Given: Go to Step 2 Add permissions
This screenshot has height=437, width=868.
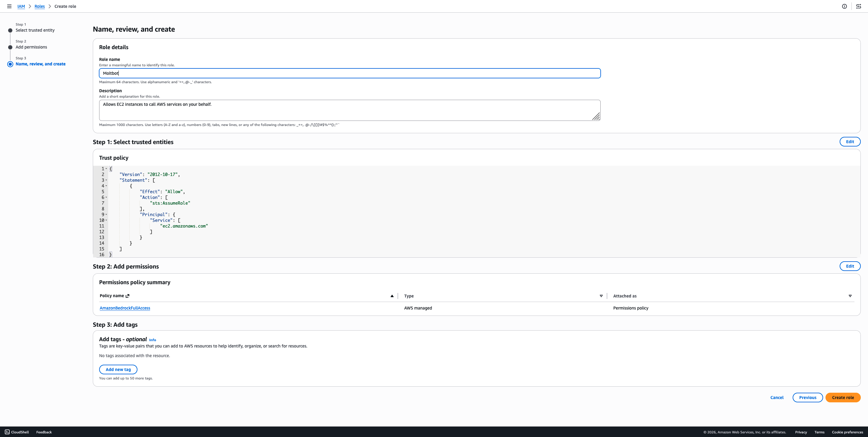Looking at the screenshot, I should pyautogui.click(x=31, y=47).
